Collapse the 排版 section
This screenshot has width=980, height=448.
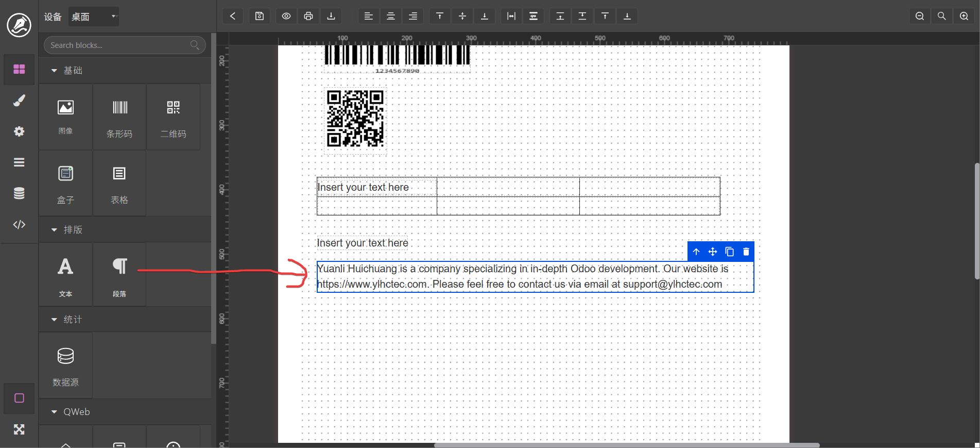[54, 229]
